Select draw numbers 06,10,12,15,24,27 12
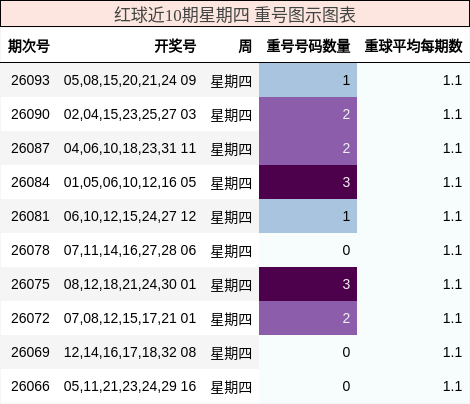Viewport: 470px width, 404px height. (130, 216)
